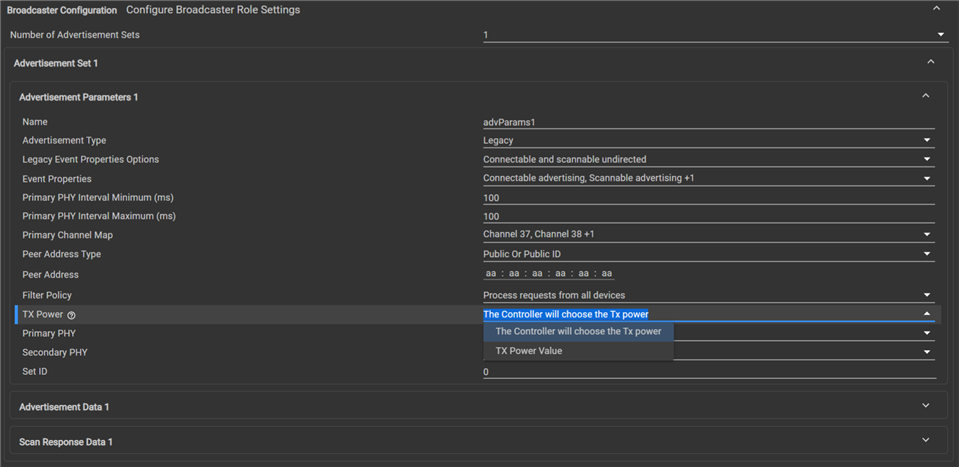Screen dimensions: 959x467
Task: Open the Filter Policy dropdown
Action: (x=709, y=295)
